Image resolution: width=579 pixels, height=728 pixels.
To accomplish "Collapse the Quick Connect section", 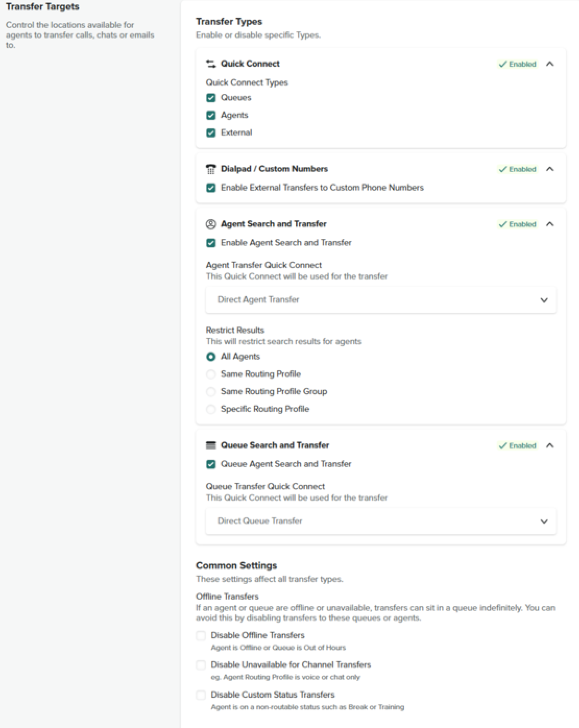I will point(550,64).
